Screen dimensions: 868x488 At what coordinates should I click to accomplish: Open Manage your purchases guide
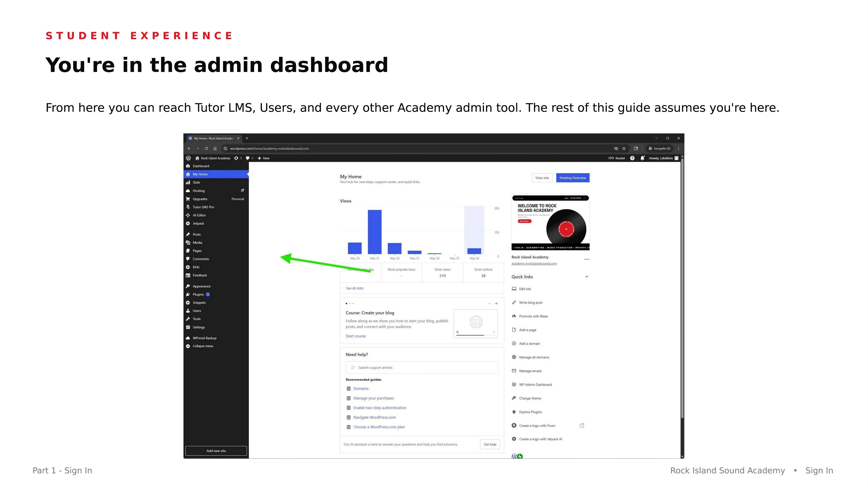pos(374,398)
